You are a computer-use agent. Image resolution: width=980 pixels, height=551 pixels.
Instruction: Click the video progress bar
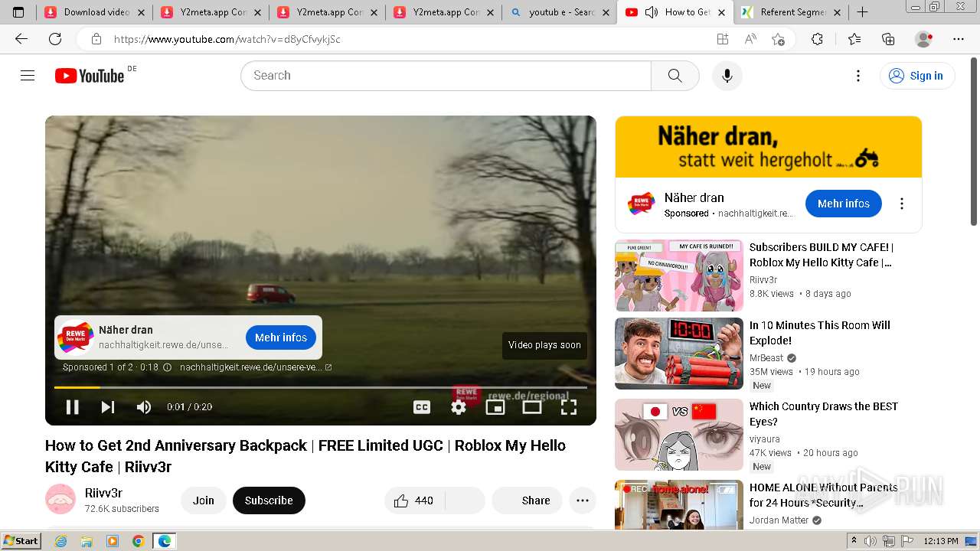[x=320, y=387]
